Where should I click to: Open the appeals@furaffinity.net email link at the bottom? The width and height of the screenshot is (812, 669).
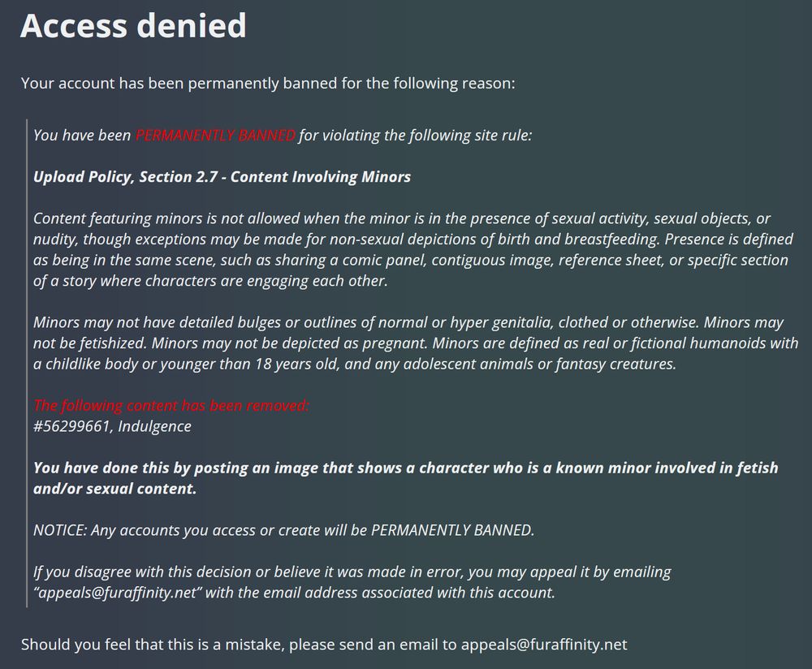[543, 645]
